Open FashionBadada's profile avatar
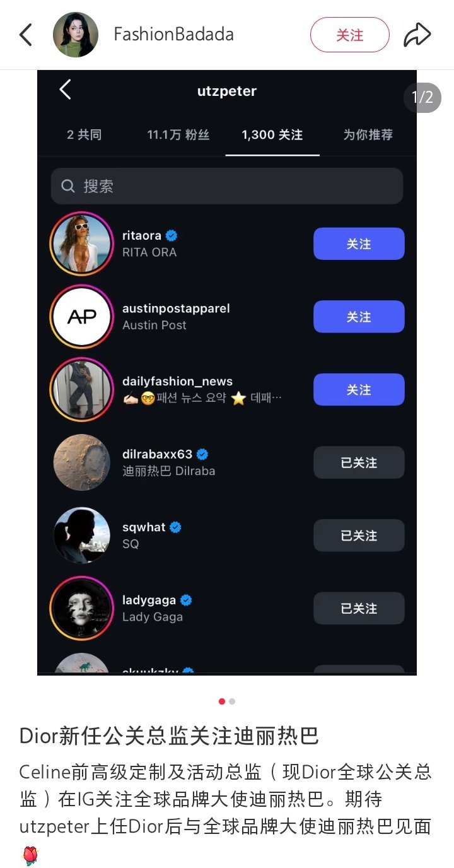This screenshot has height=868, width=454. pyautogui.click(x=76, y=35)
